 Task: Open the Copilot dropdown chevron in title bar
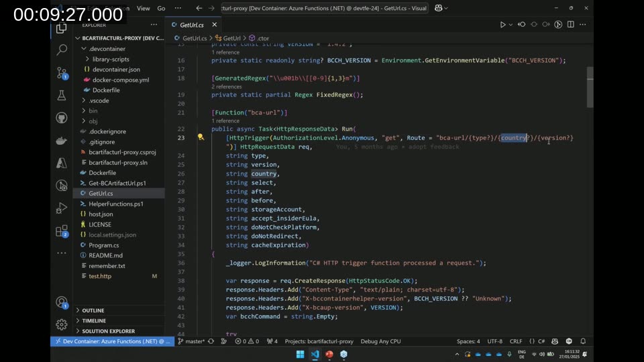tap(446, 8)
